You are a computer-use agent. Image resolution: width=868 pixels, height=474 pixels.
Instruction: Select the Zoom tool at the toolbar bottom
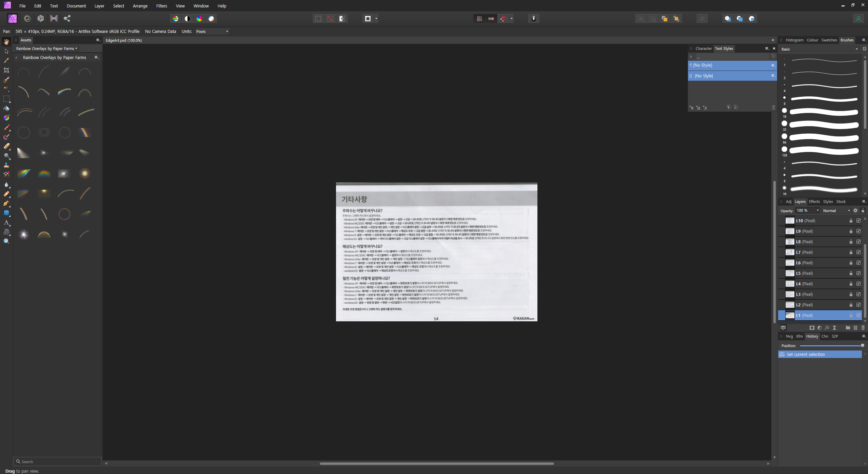click(6, 241)
